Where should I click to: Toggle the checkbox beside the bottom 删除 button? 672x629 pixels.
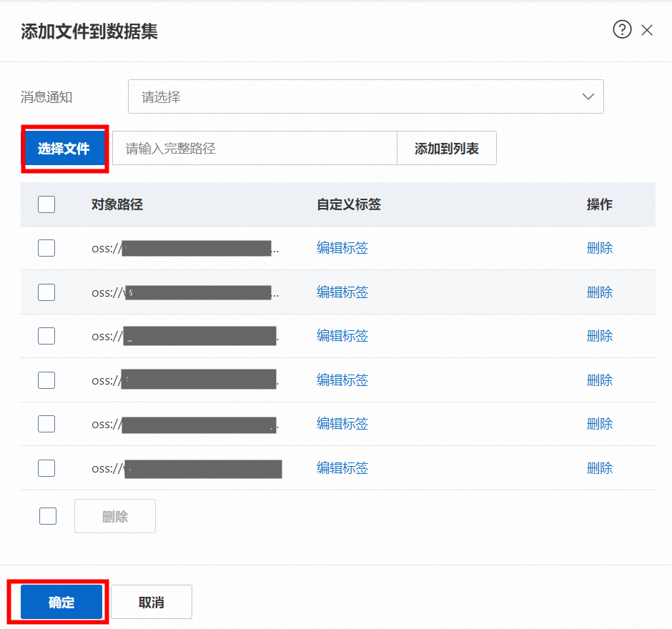pyautogui.click(x=48, y=516)
